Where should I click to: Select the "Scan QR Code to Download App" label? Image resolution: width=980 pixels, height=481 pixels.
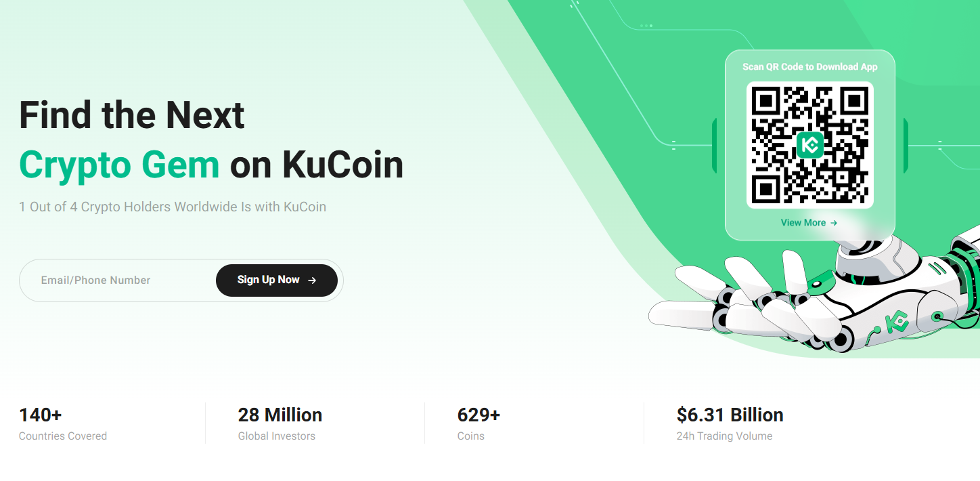coord(809,66)
